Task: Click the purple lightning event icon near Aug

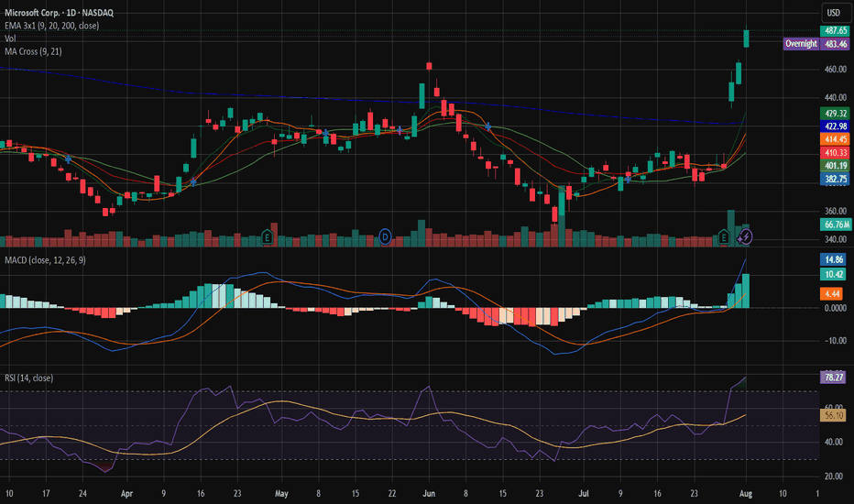Action: coord(745,237)
